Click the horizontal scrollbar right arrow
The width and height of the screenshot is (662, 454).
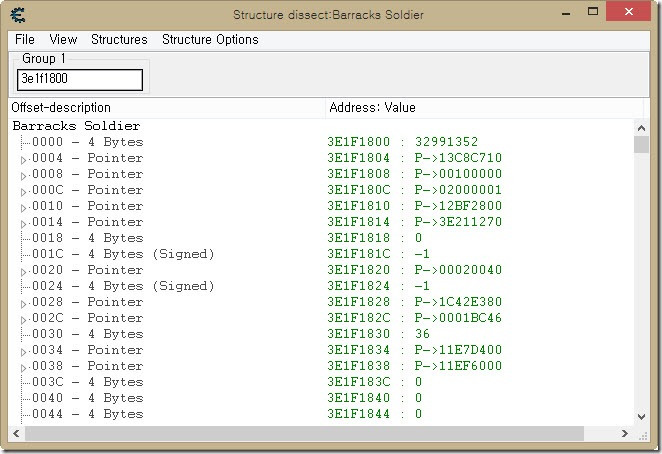(625, 433)
